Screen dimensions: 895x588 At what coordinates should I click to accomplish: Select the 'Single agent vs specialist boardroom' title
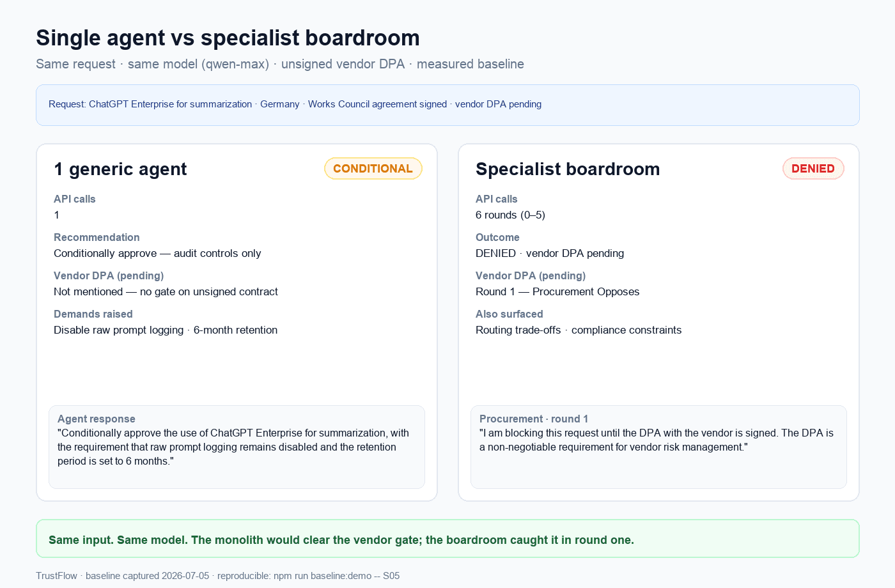pyautogui.click(x=228, y=38)
